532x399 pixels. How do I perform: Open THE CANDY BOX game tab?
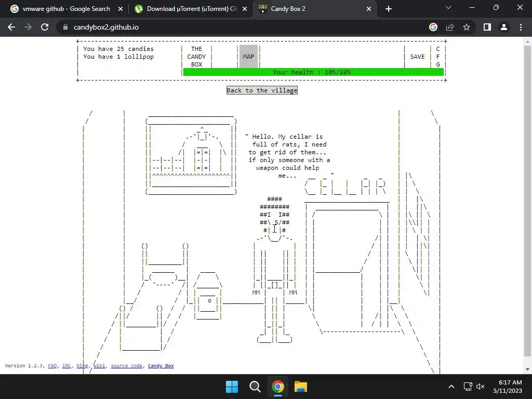click(196, 57)
